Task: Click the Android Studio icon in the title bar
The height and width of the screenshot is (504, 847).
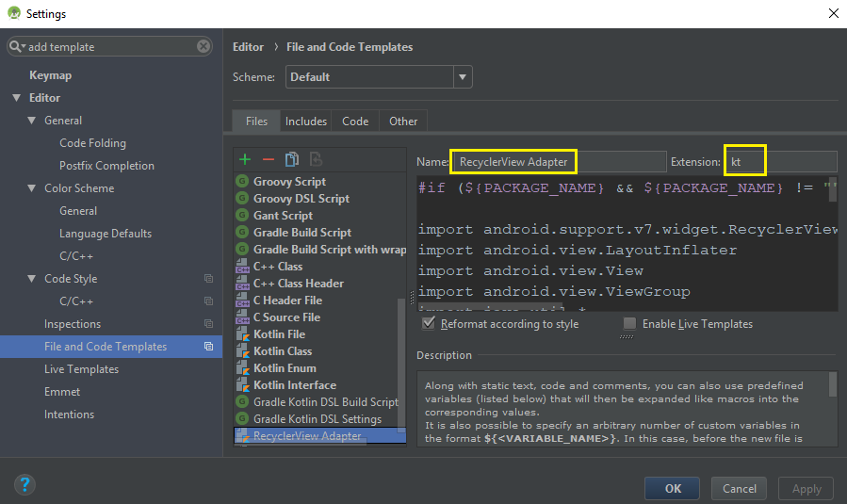Action: tap(14, 13)
